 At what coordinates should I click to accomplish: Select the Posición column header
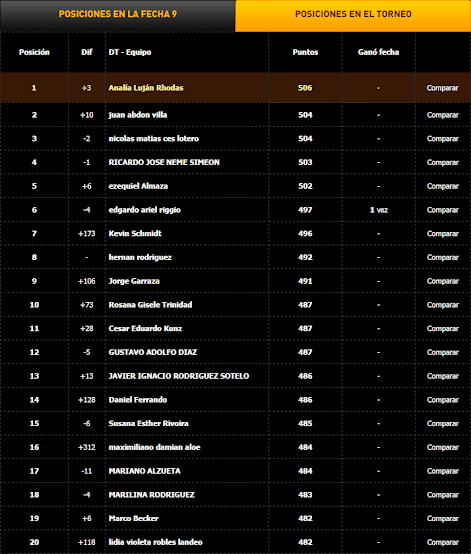pos(34,52)
